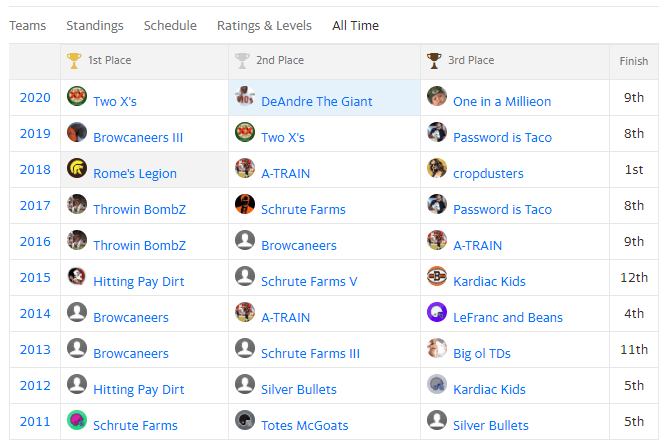This screenshot has width=665, height=446.
Task: Click DeAndre The Giant team avatar
Action: point(244,97)
